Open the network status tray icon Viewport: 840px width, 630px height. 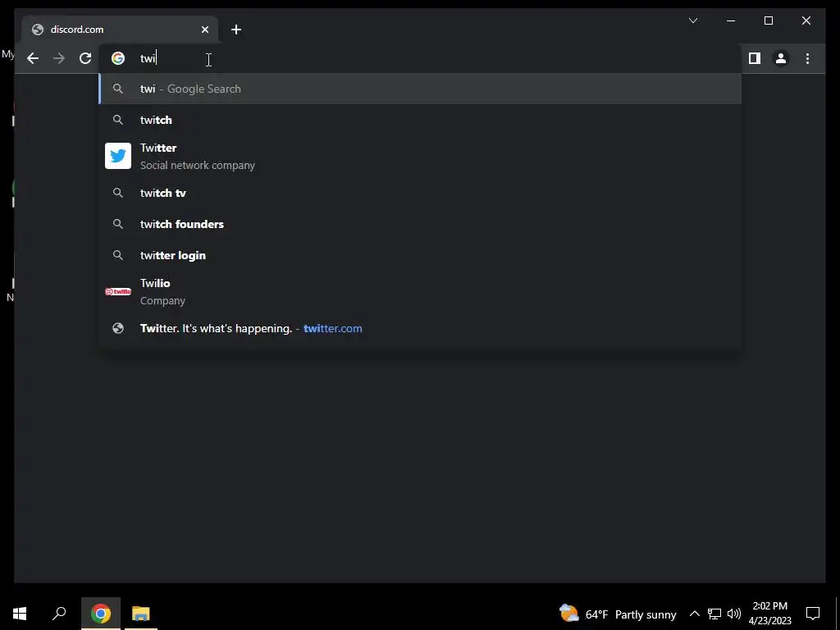pyautogui.click(x=714, y=614)
